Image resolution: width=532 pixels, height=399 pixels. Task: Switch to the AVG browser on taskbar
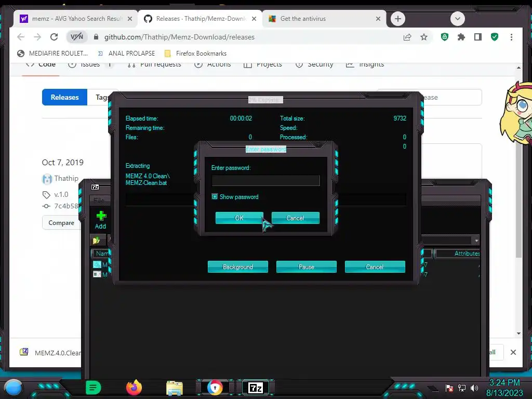(215, 388)
